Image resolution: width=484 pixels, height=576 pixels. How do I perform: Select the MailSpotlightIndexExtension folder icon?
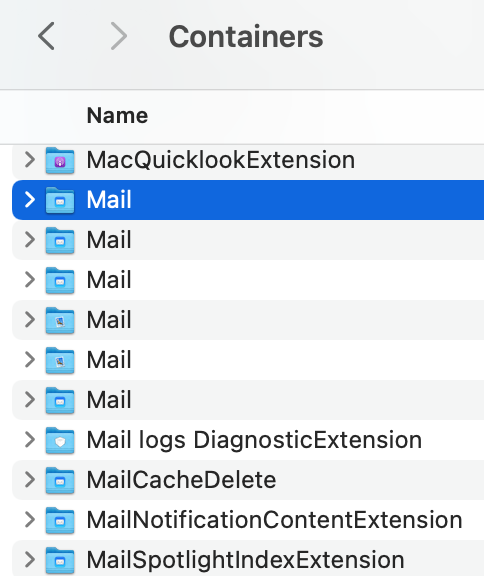point(60,560)
